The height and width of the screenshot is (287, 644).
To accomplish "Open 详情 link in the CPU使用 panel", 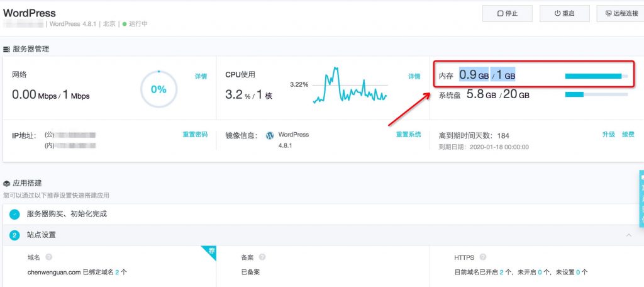I will [414, 77].
